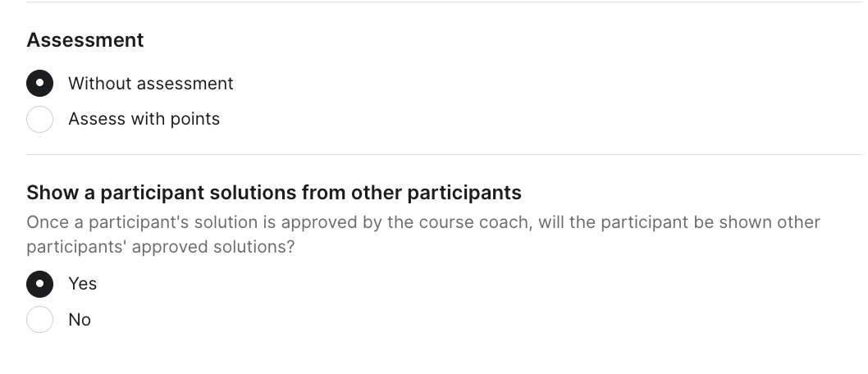Click the top divider above the Assessment heading
Viewport: 868px width, 374px height.
click(x=443, y=2)
